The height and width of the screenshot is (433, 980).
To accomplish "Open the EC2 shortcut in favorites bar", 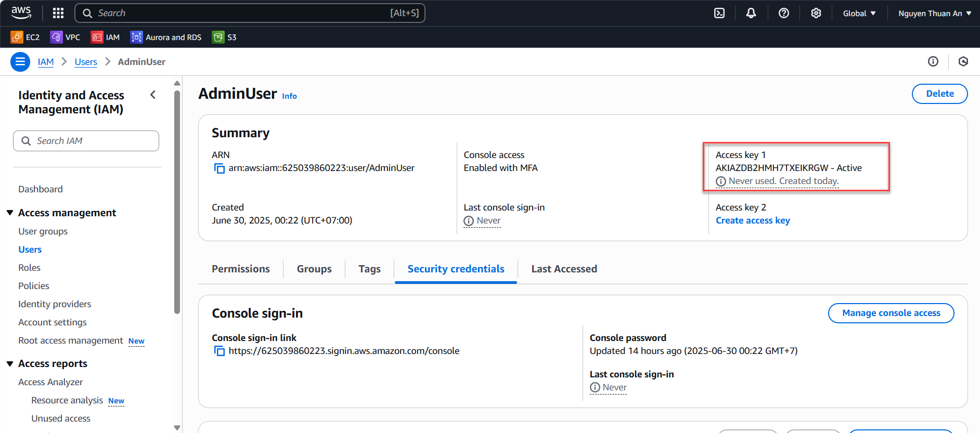I will coord(25,37).
